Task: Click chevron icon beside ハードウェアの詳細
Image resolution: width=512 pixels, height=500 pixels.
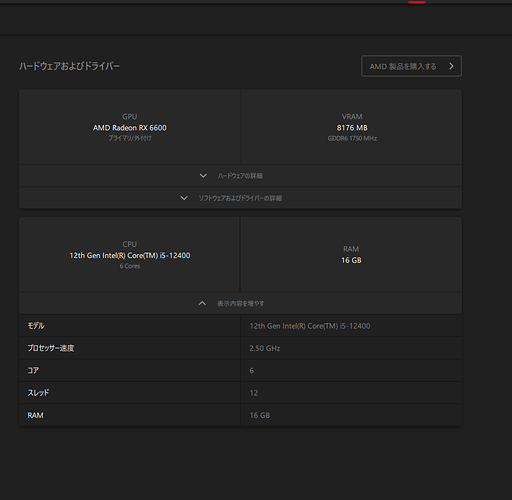Action: click(203, 176)
